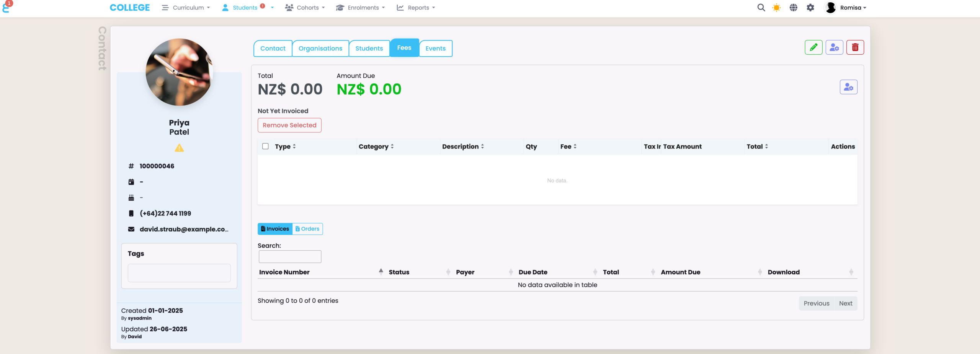Viewport: 980px width, 354px height.
Task: Sort invoices by Invoice Number column
Action: (x=284, y=272)
